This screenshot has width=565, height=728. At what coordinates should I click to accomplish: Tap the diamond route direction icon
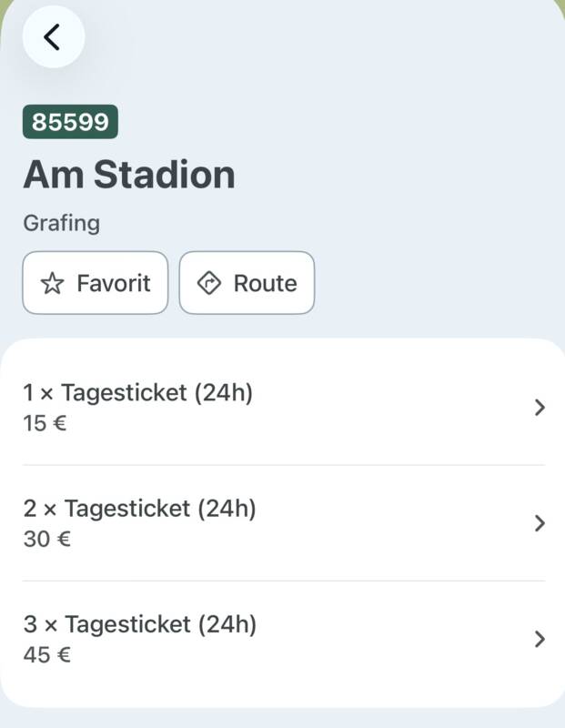pos(209,283)
